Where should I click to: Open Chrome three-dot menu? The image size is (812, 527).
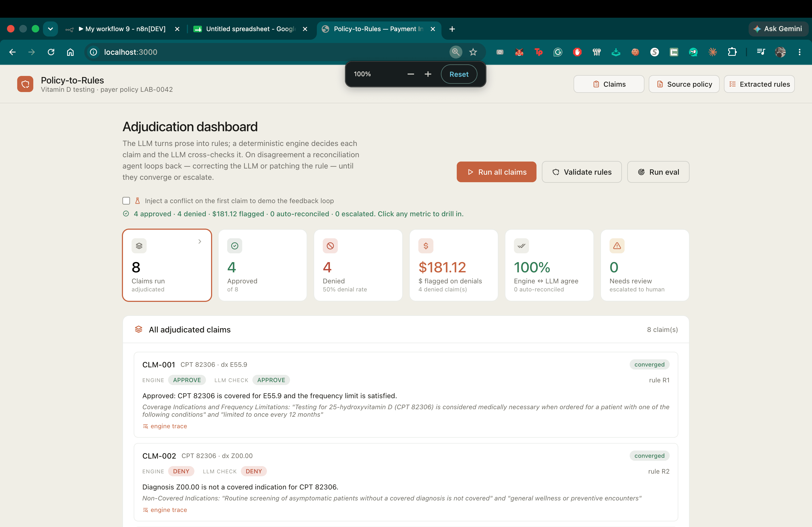[x=799, y=52]
